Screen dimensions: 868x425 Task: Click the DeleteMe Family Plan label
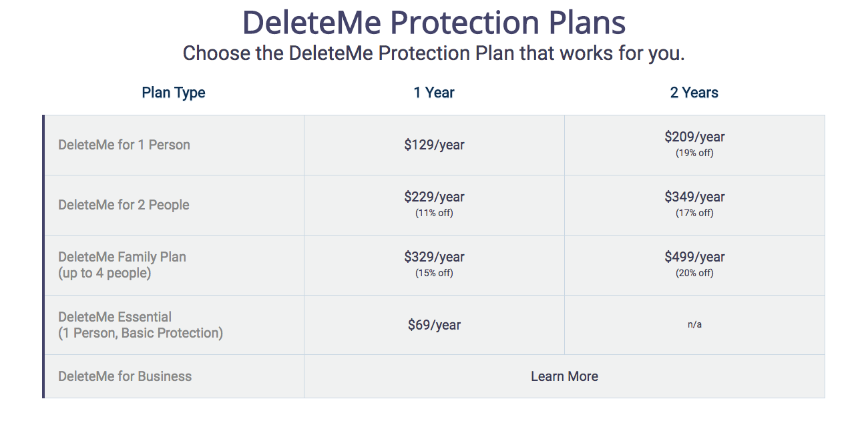pos(122,257)
